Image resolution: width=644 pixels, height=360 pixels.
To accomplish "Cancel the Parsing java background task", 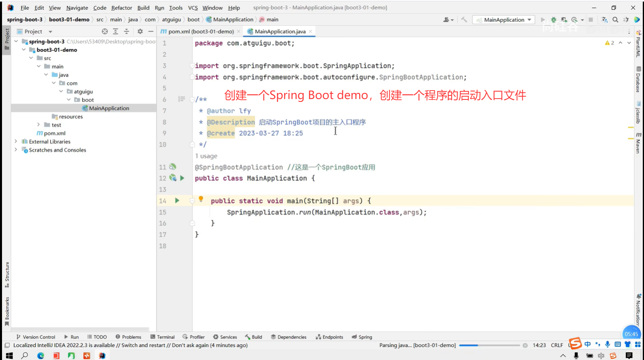I will click(525, 345).
